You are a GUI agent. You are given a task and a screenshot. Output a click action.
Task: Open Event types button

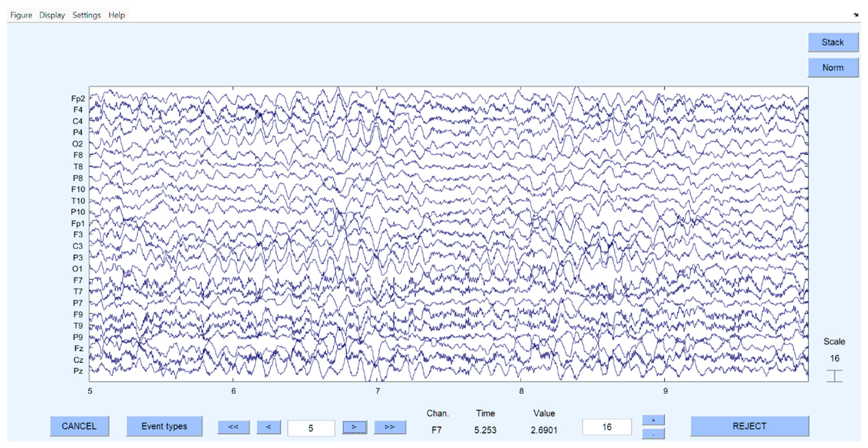(x=164, y=426)
